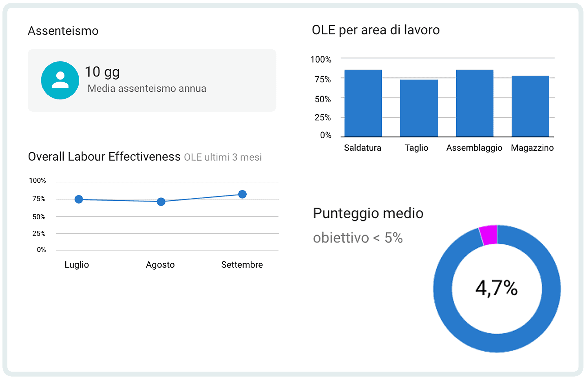Click the Overall Labour Effectiveness heading
Viewport: 588px width, 379px height.
(104, 157)
